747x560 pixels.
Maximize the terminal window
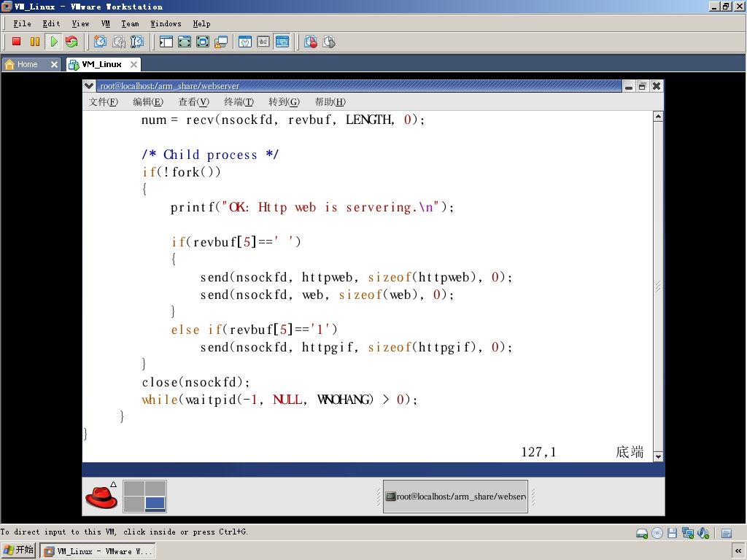click(x=642, y=86)
